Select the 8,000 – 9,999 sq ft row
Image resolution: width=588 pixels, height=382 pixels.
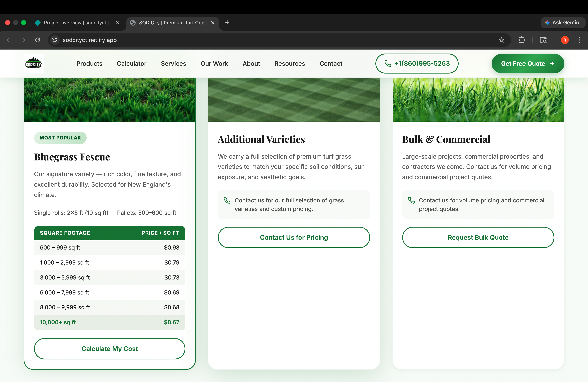pos(109,307)
